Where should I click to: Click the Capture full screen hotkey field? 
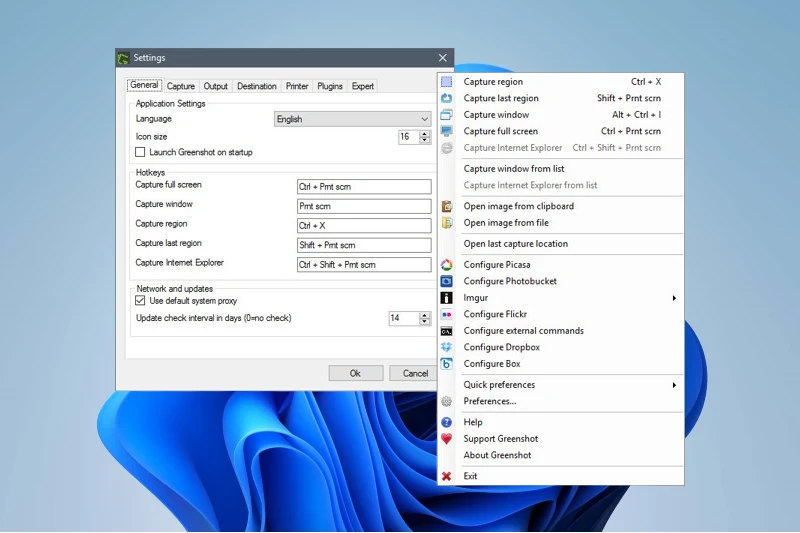point(364,187)
